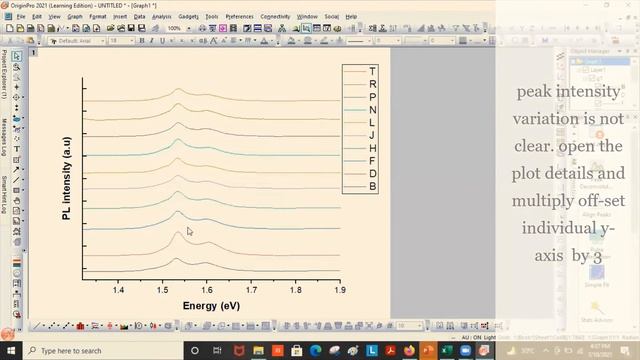This screenshot has height=360, width=640.
Task: Click the pink Rescale icon in toolbar
Action: (x=223, y=28)
